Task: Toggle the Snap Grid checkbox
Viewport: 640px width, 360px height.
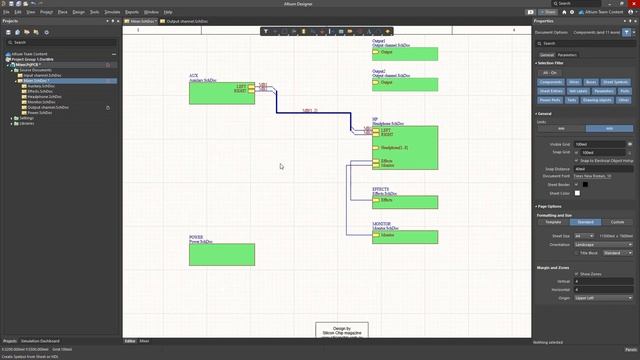Action: (x=576, y=153)
